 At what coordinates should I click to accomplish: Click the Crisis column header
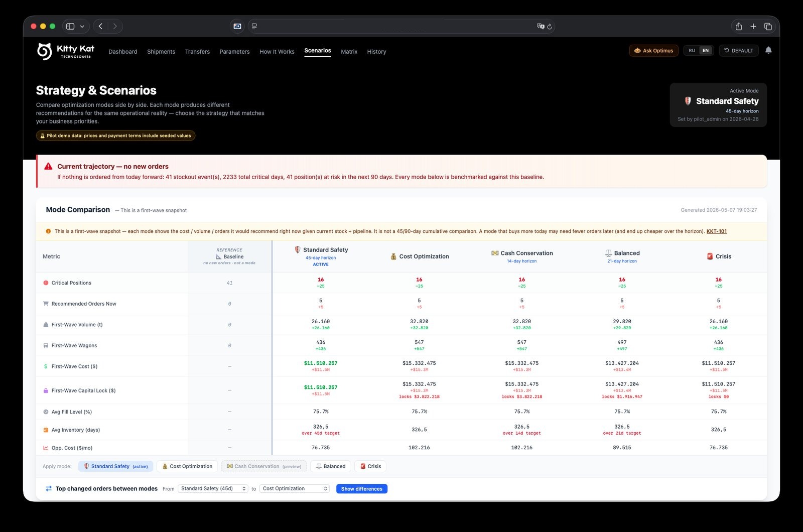pyautogui.click(x=719, y=256)
